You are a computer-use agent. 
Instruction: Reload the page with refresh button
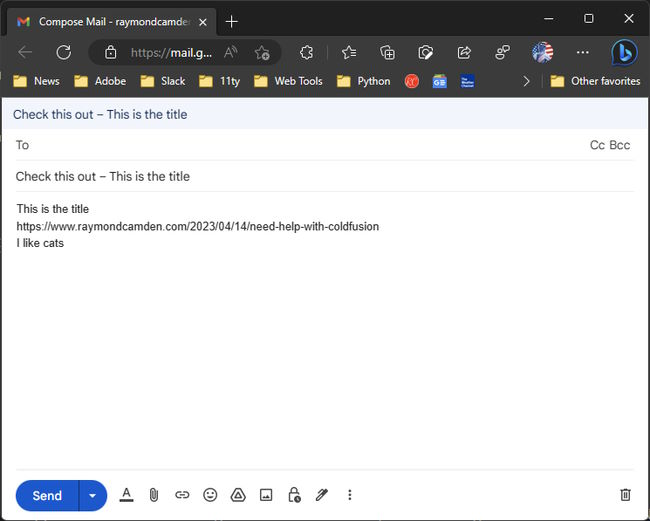(x=63, y=52)
